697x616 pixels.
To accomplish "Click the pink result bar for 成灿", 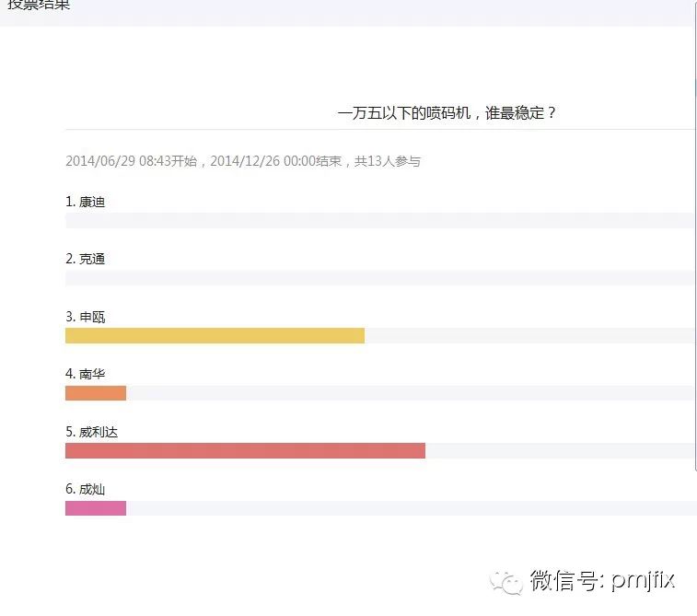I will [x=96, y=508].
